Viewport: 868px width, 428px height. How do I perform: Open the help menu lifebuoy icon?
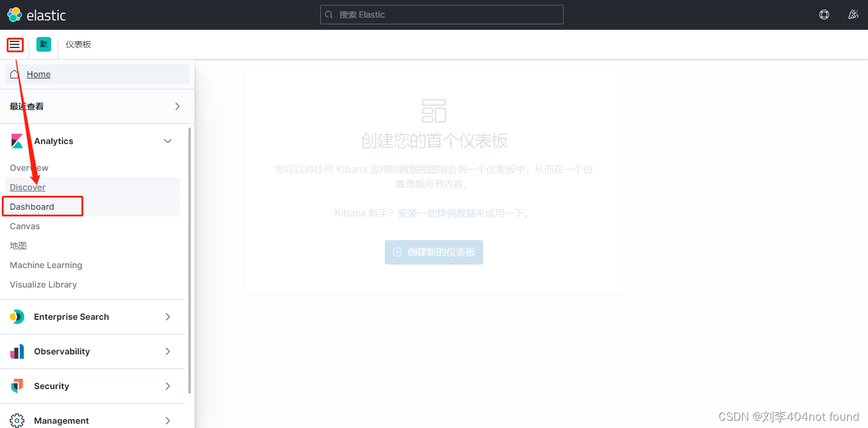coord(824,15)
